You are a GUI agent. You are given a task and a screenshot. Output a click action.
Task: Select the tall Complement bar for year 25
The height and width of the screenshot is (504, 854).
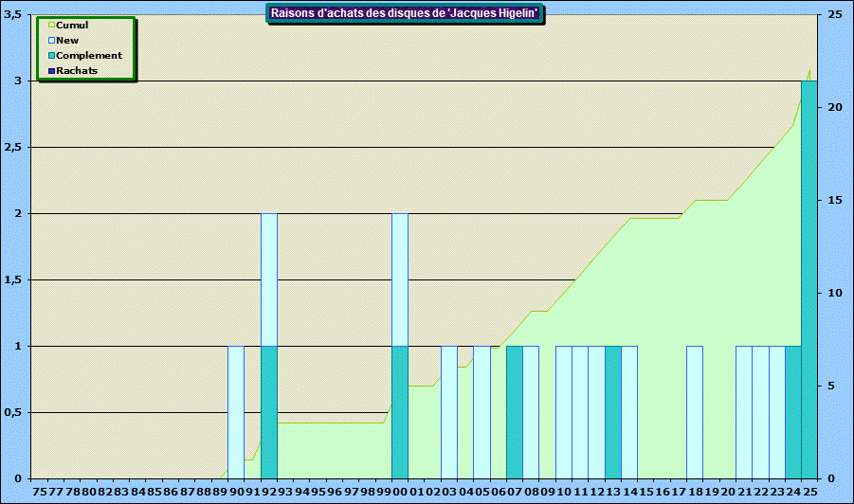tap(809, 279)
